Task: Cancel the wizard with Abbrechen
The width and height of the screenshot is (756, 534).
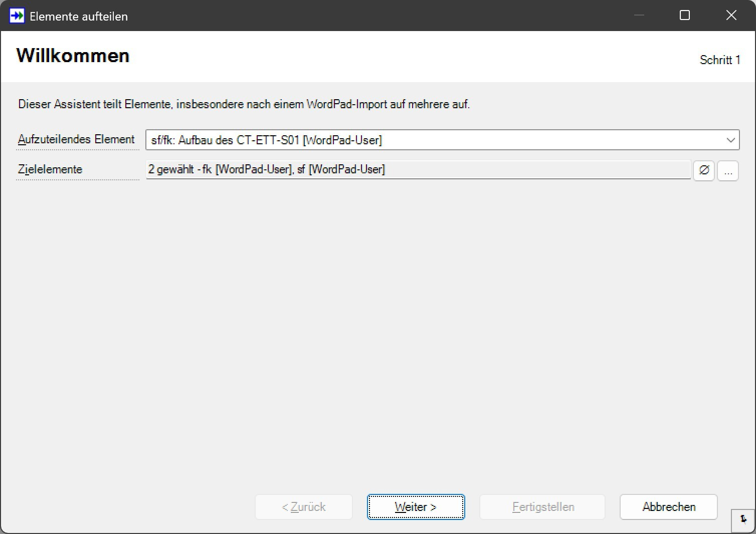Action: [668, 507]
